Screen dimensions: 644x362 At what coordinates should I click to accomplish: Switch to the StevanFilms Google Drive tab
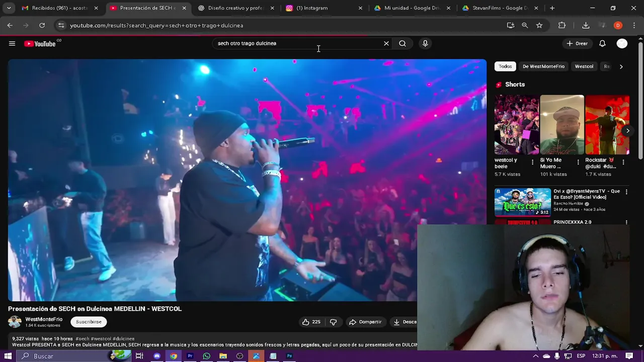500,8
